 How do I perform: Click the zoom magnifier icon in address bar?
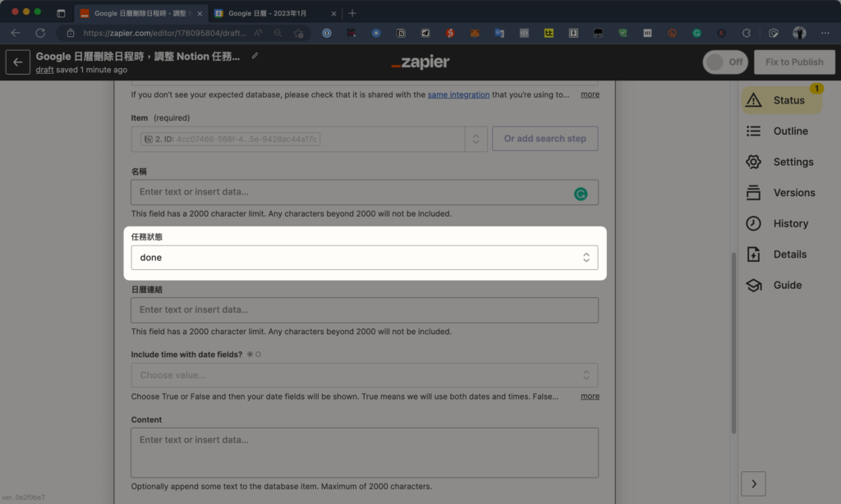pos(278,33)
